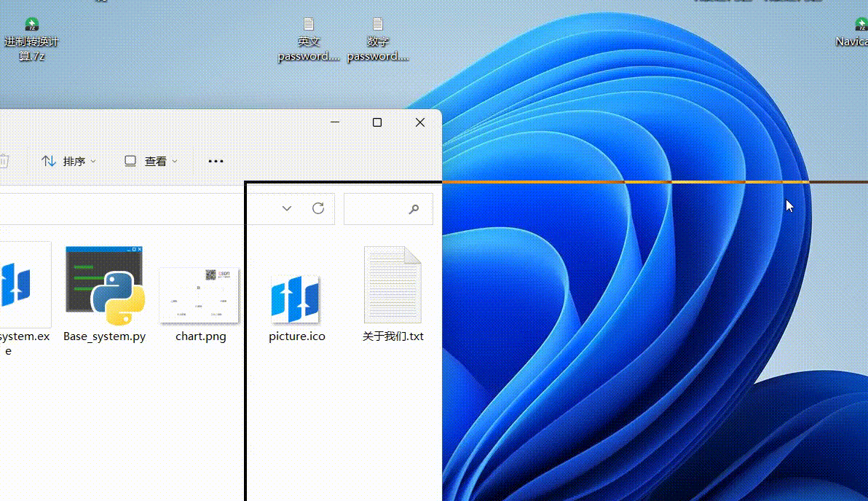Viewport: 868px width, 501px height.
Task: Open the 查看 view menu
Action: click(151, 161)
